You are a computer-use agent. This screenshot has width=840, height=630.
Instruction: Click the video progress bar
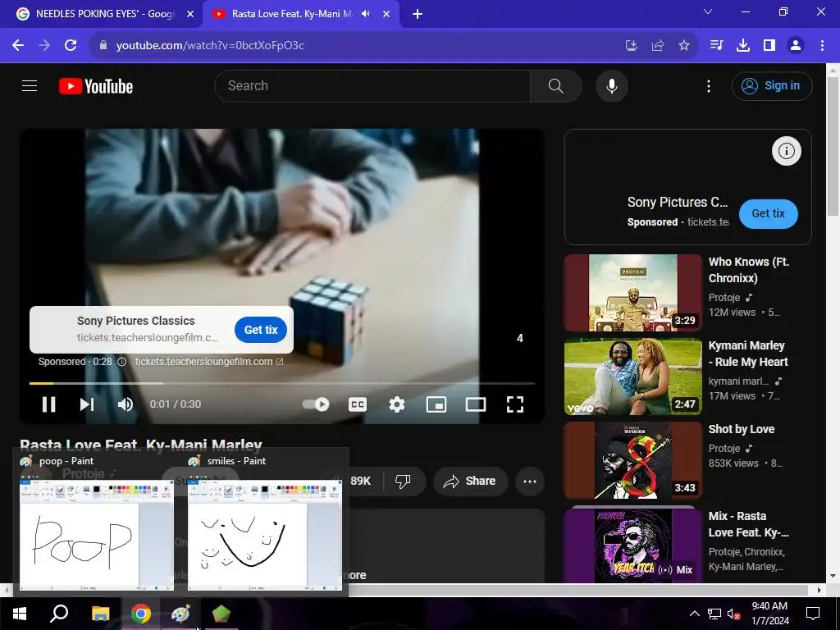click(282, 383)
